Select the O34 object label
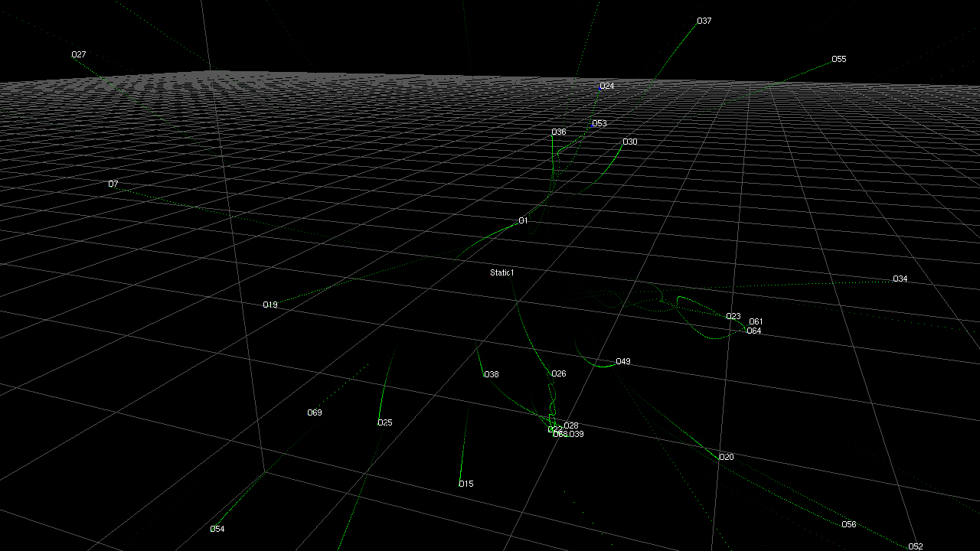 point(900,279)
